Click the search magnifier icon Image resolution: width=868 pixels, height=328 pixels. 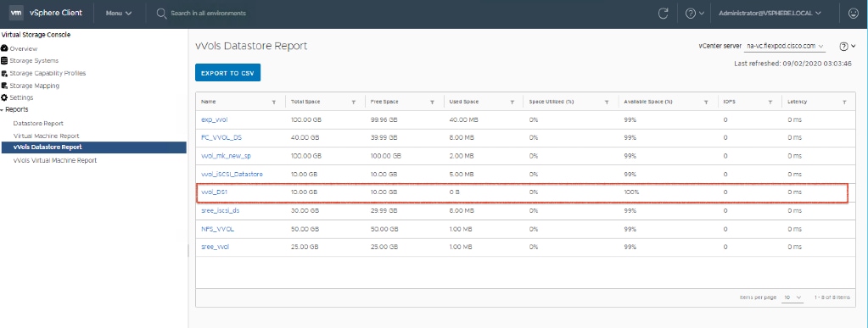click(x=162, y=14)
